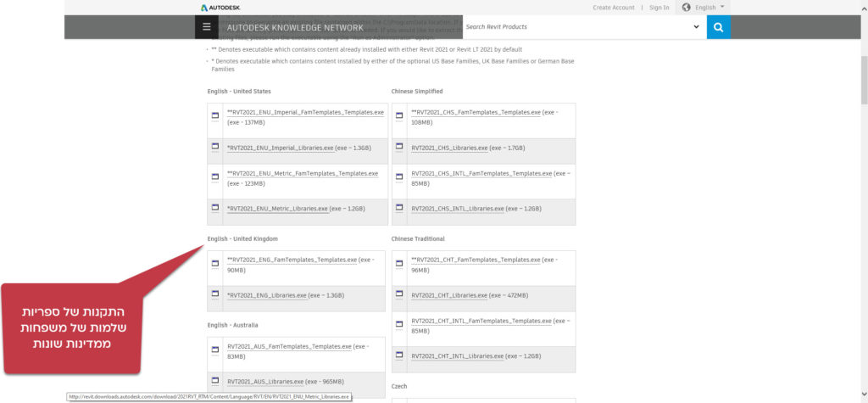Download RVT2021_ENU_Imperial_Libraries.exe
This screenshot has height=403, width=868.
point(281,148)
